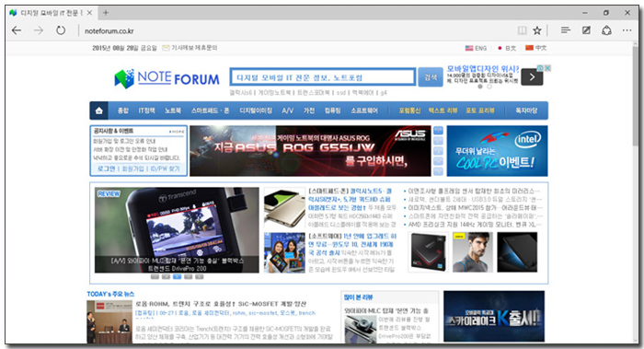The width and height of the screenshot is (644, 349).
Task: Go to site home icon in navigation
Action: pos(99,111)
